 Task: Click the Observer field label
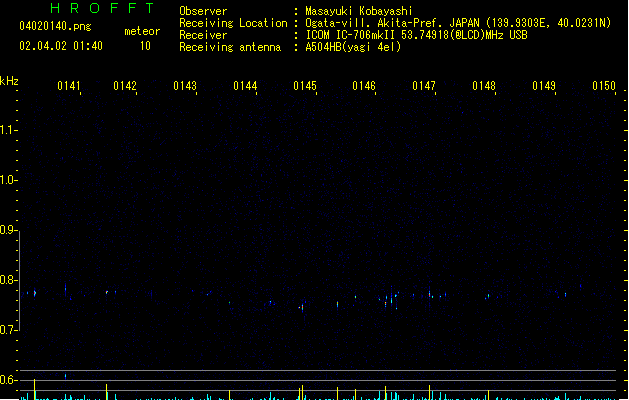pyautogui.click(x=203, y=11)
